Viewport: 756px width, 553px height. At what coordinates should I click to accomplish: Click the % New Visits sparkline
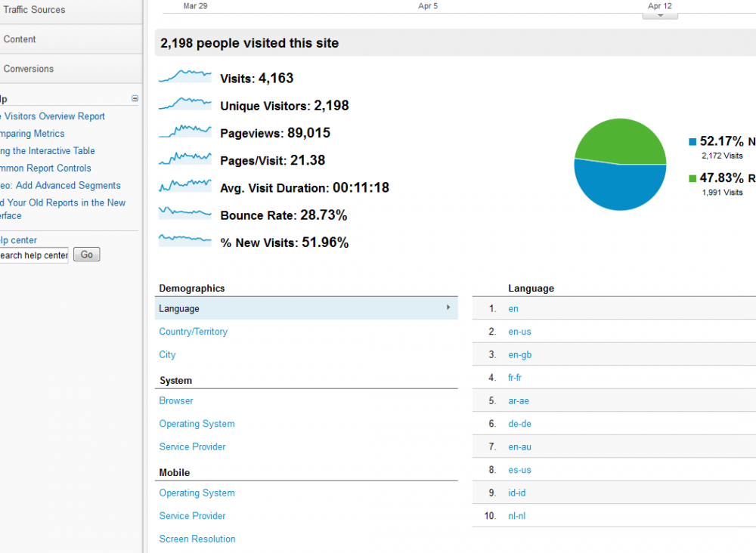[184, 240]
